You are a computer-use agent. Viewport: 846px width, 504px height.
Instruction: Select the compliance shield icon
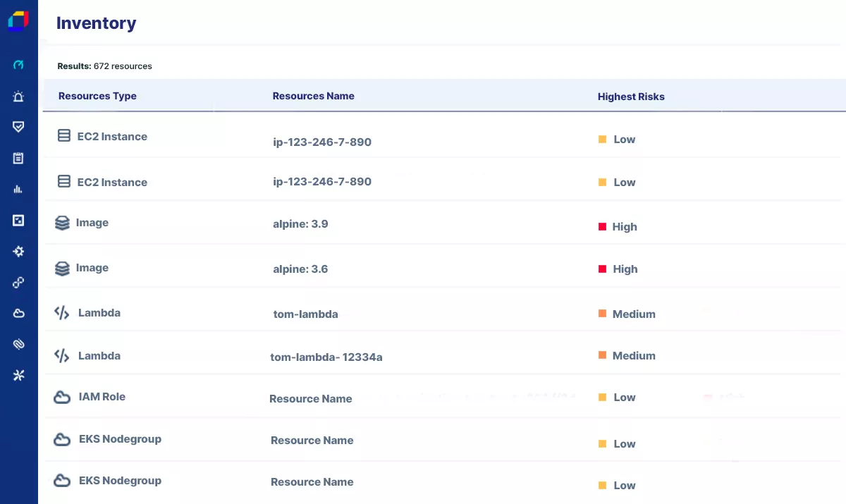(x=18, y=127)
